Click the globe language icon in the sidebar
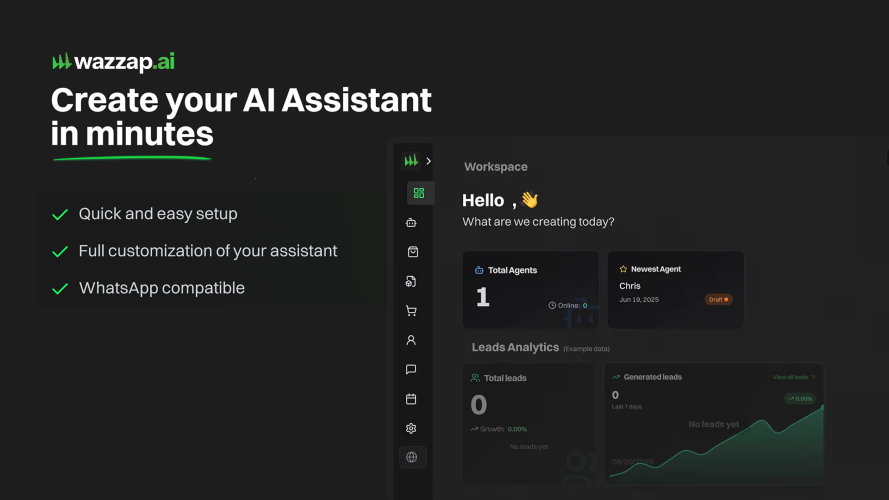889x500 pixels. pyautogui.click(x=412, y=457)
